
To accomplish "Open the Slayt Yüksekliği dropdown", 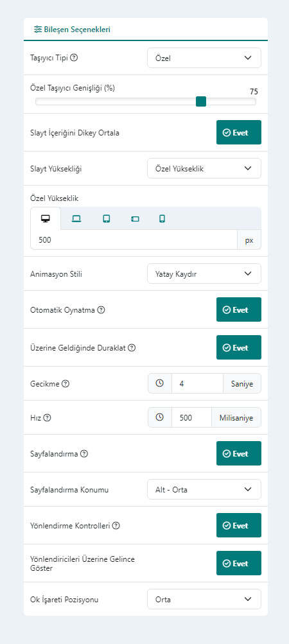I will 204,168.
